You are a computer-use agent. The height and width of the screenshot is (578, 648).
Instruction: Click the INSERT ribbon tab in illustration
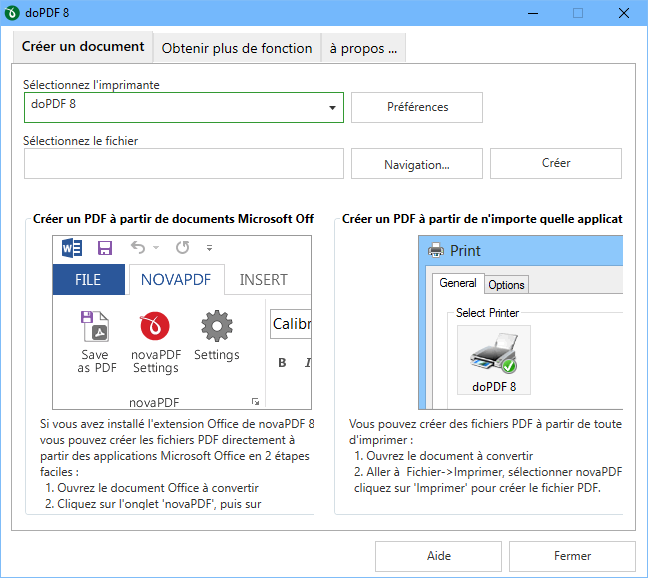(264, 280)
